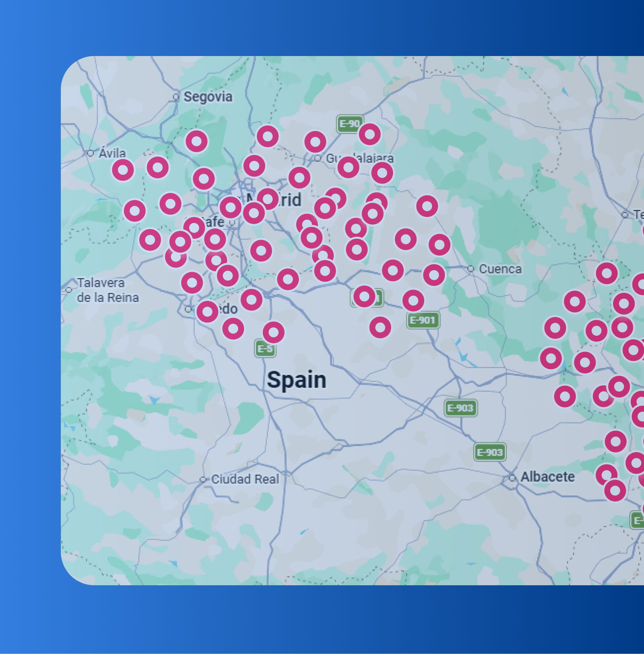Select the pink marker closest below Ávila label

[x=123, y=170]
